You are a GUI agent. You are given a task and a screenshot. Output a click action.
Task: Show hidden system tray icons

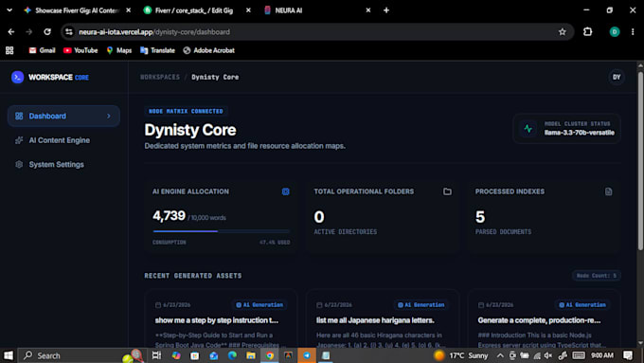(500, 355)
